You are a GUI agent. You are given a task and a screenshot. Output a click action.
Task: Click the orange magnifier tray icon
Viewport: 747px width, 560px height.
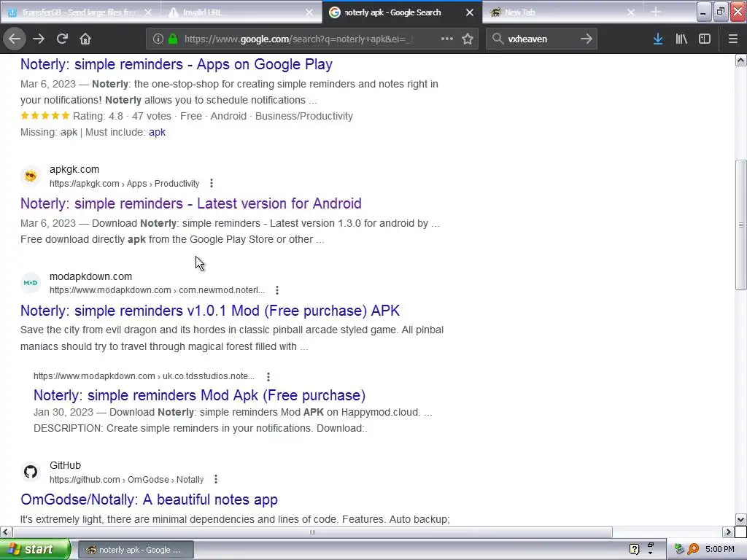tap(693, 550)
